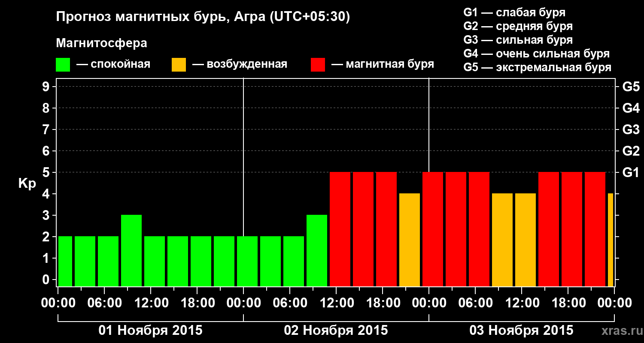Click the 'G3 — сильная буря' legend line
This screenshot has height=343, width=644.
[518, 40]
